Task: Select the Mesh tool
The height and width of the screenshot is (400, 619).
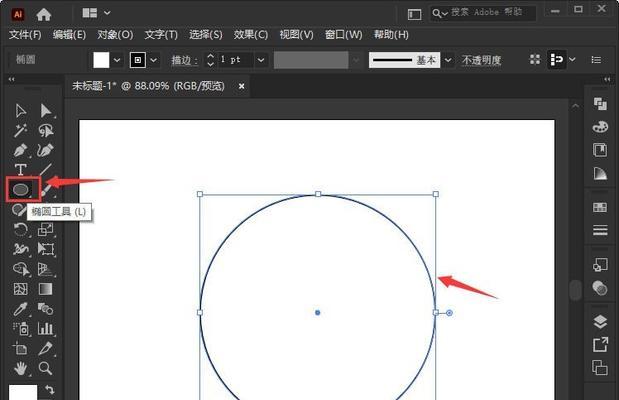Action: (x=21, y=289)
